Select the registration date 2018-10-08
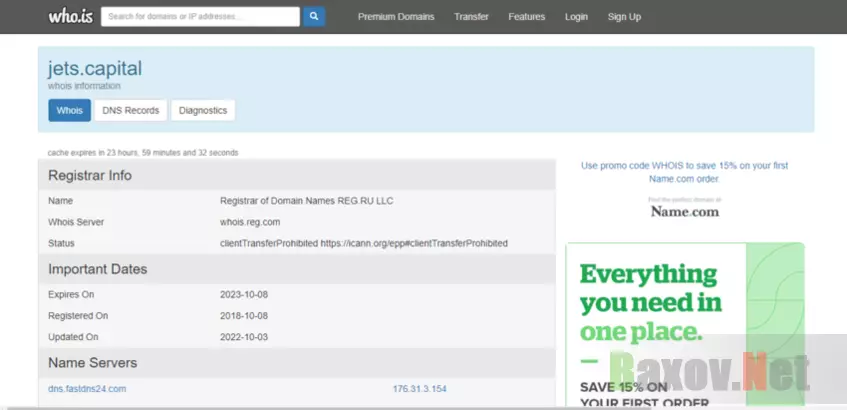 (x=244, y=316)
